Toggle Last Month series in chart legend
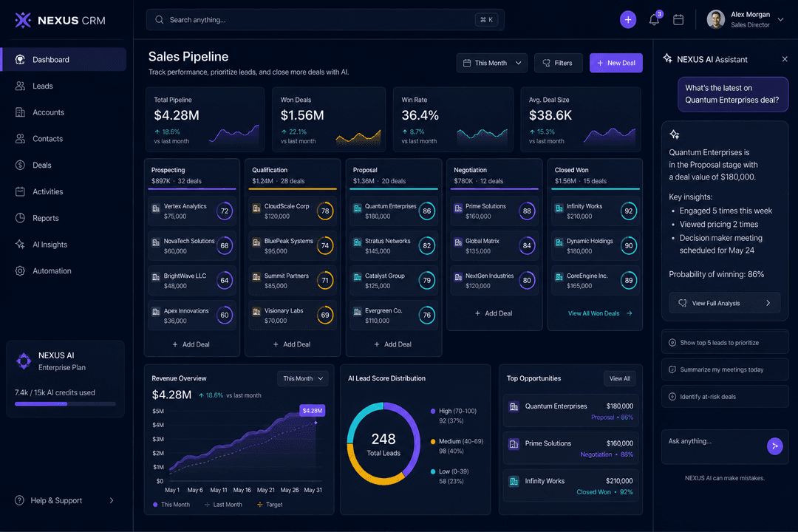 (223, 505)
